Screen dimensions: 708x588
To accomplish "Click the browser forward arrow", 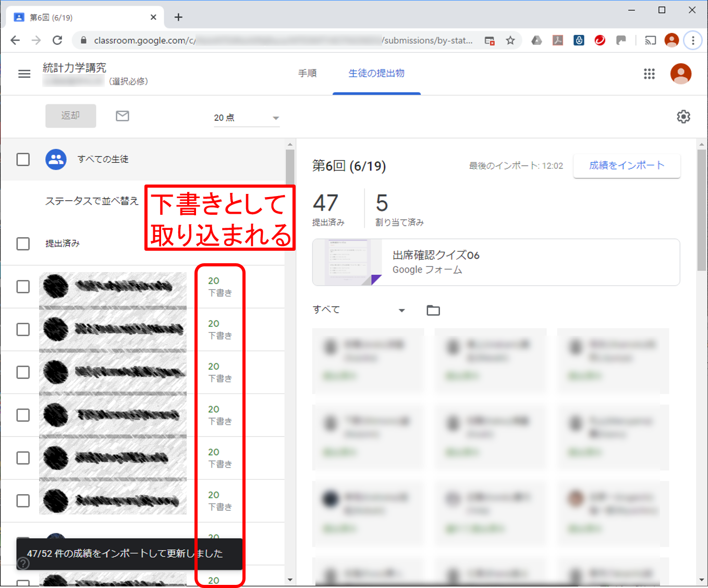I will pyautogui.click(x=36, y=40).
